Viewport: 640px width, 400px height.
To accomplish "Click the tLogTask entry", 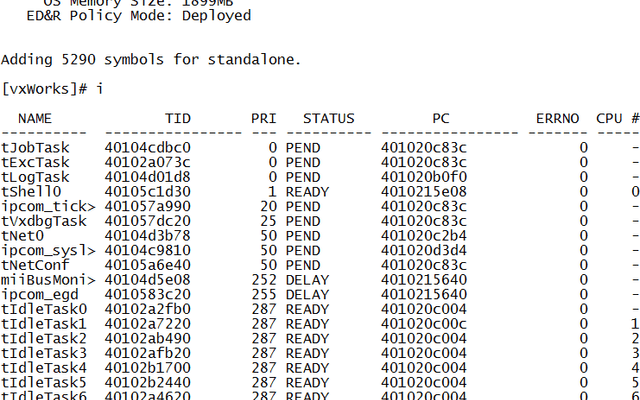I will pos(35,177).
